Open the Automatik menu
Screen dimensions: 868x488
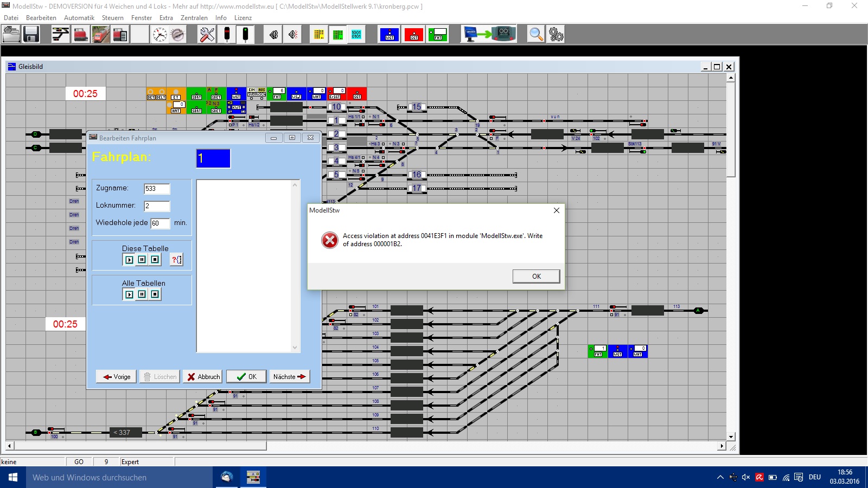pyautogui.click(x=79, y=18)
